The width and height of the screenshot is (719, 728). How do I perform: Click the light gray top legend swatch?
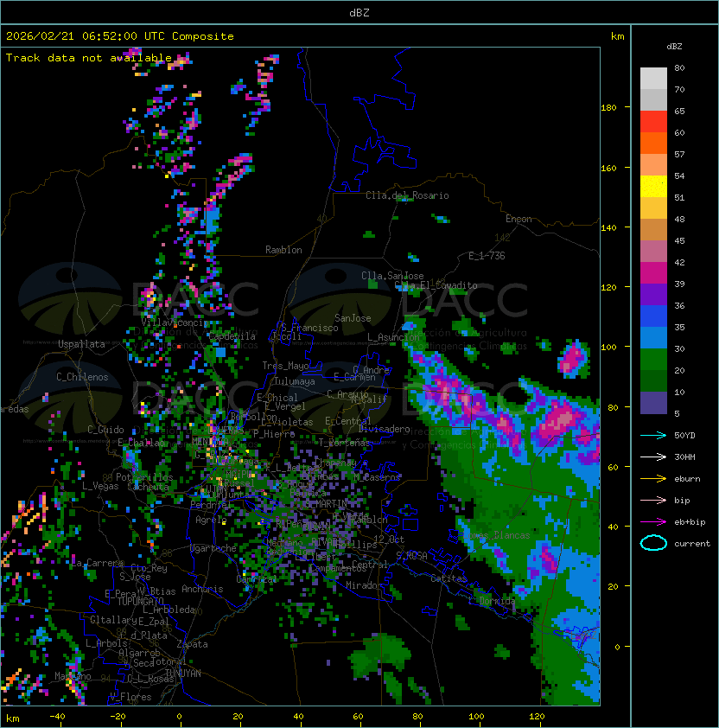[653, 78]
